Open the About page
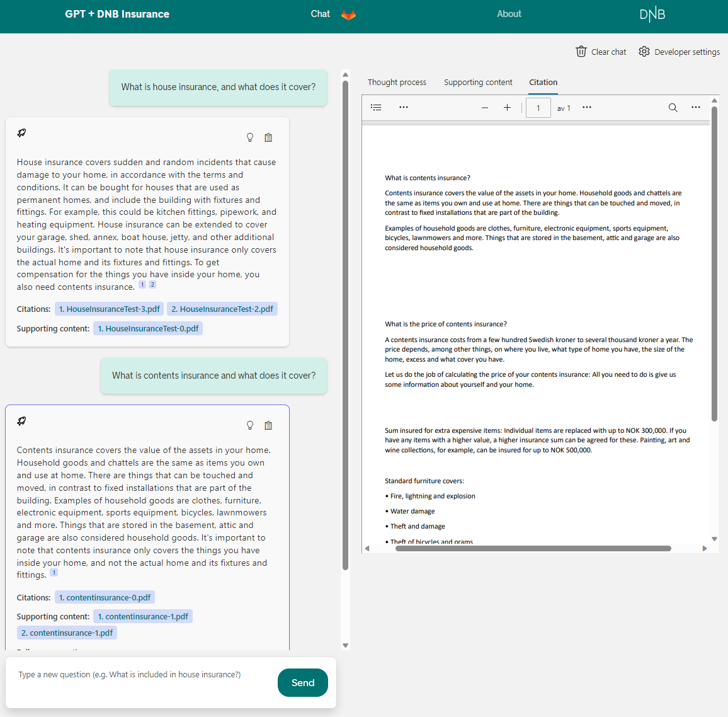The image size is (728, 717). click(509, 14)
